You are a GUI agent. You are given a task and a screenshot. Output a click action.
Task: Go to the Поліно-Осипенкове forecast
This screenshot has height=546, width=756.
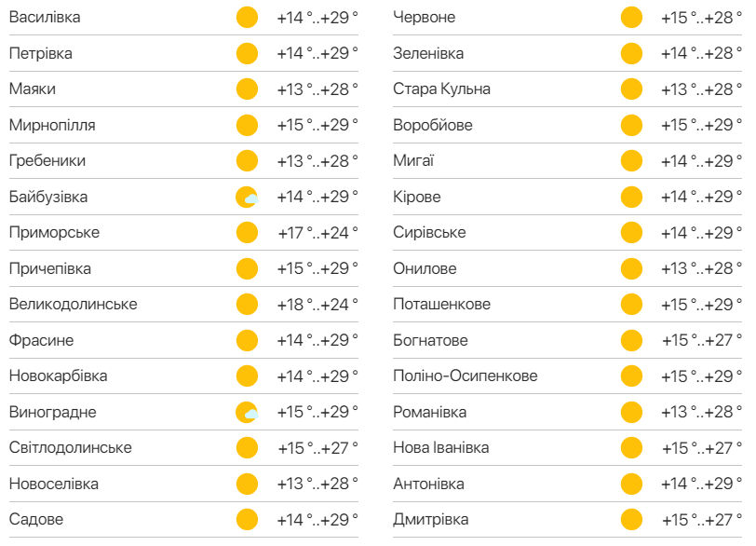(x=465, y=376)
